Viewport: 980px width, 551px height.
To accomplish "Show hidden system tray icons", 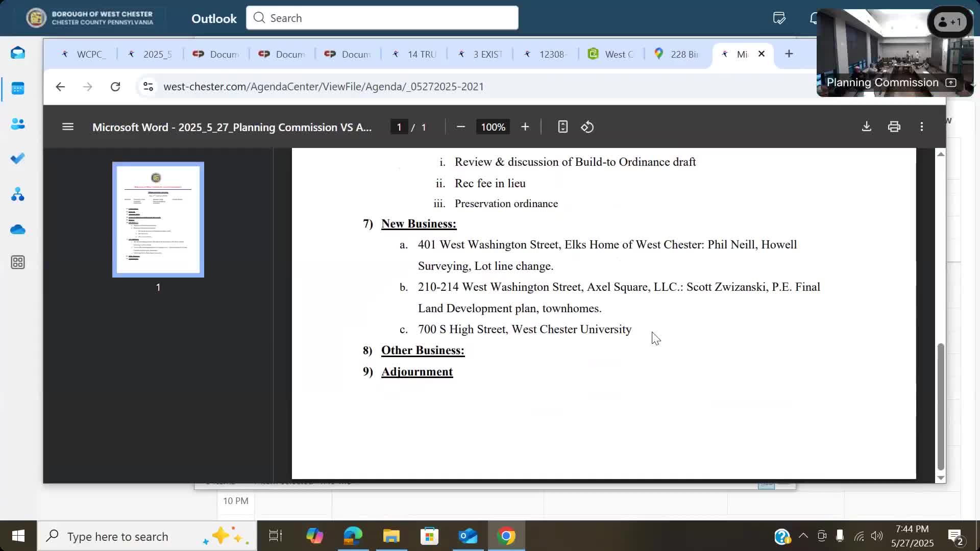I will click(x=803, y=536).
